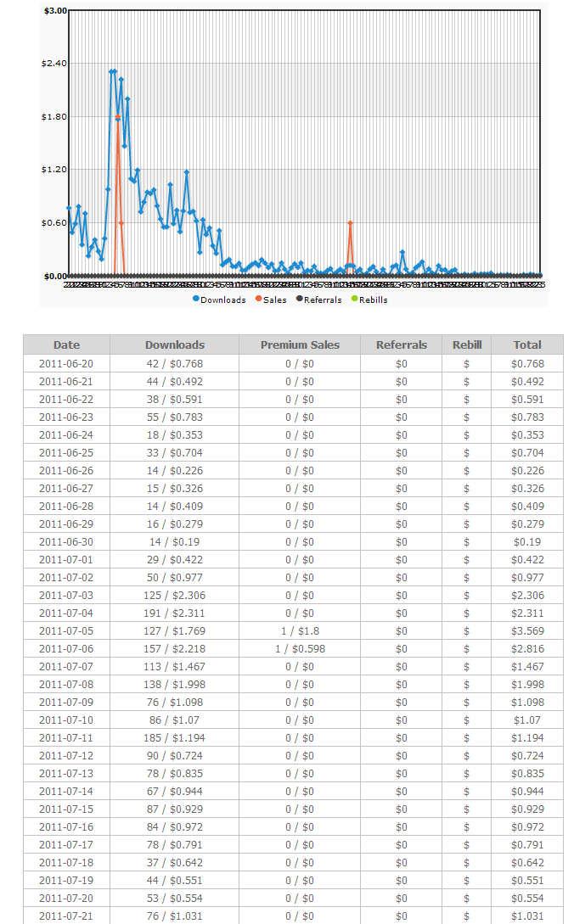Click the date cell 2011-07-05

66,630
